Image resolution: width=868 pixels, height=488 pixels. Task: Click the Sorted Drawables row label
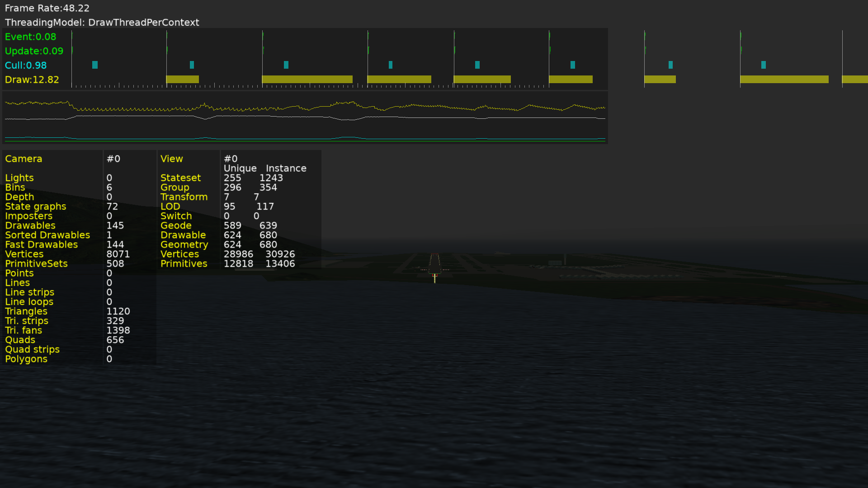tap(47, 235)
